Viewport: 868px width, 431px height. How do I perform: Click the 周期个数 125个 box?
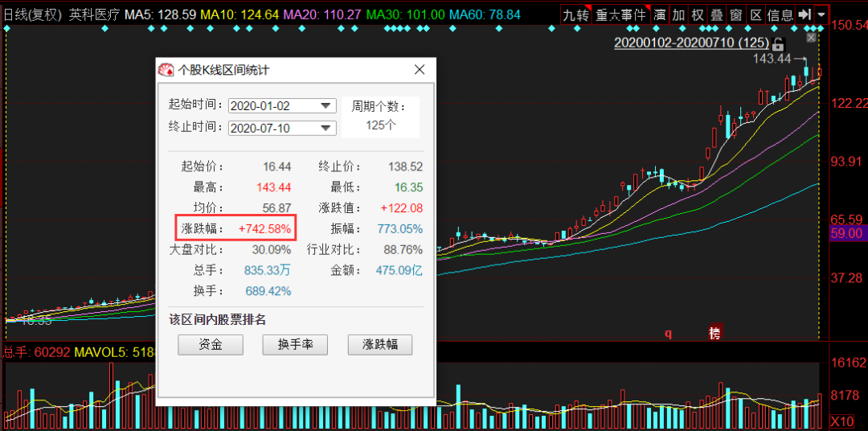[x=380, y=117]
